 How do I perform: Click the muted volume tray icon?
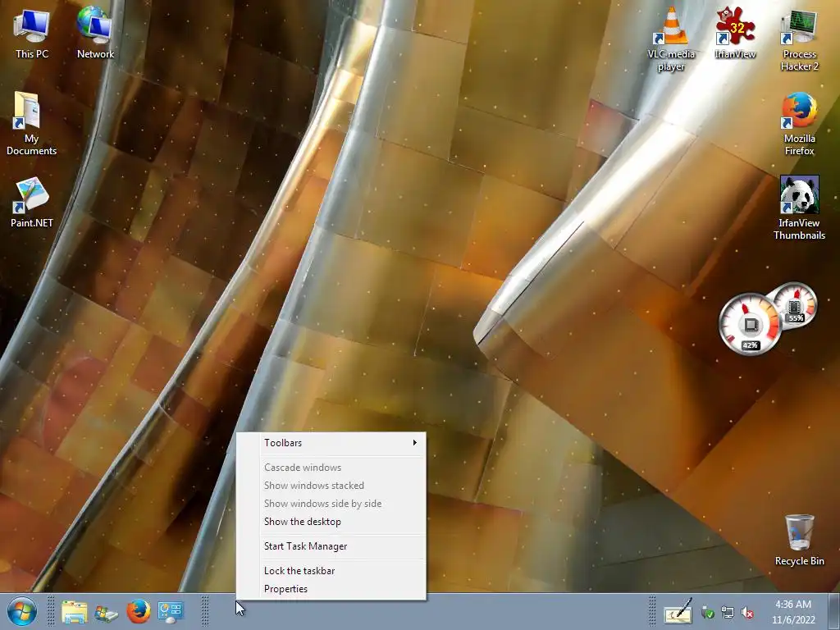pos(747,612)
